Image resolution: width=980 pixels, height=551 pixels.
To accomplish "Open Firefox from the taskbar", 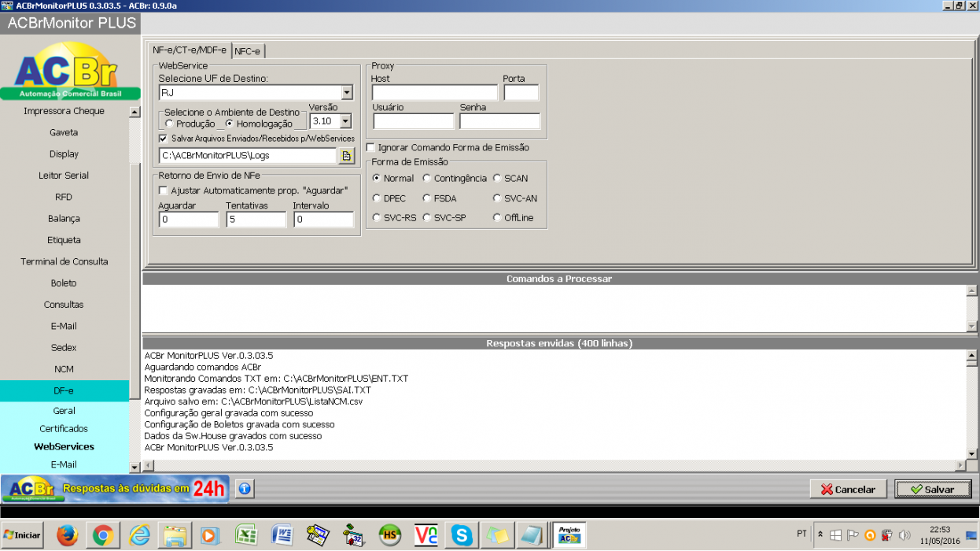I will (x=68, y=535).
